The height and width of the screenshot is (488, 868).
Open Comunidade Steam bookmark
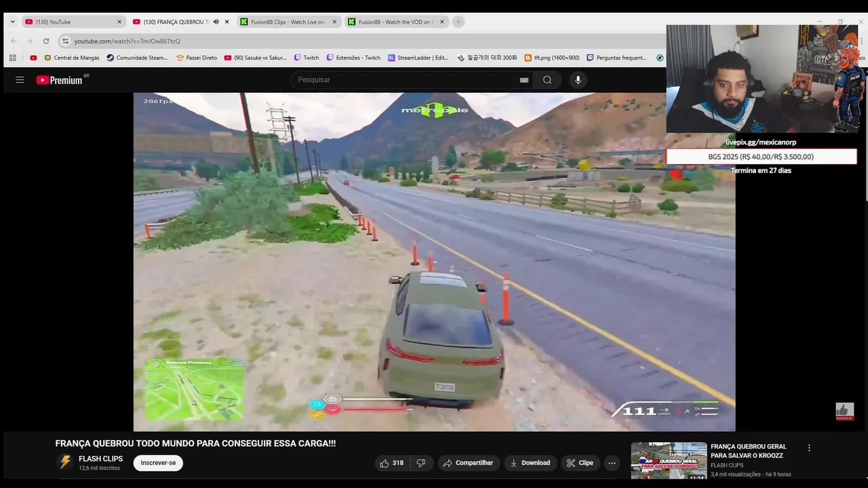[137, 58]
